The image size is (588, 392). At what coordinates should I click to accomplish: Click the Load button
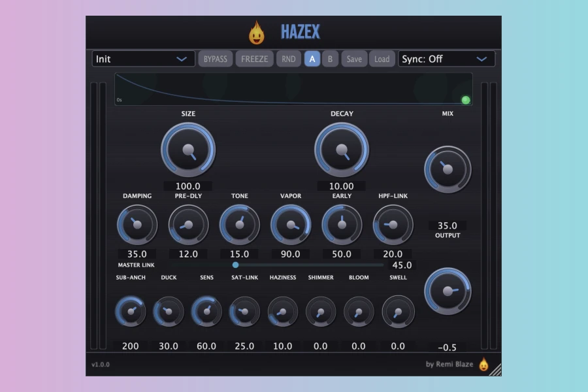pyautogui.click(x=382, y=59)
